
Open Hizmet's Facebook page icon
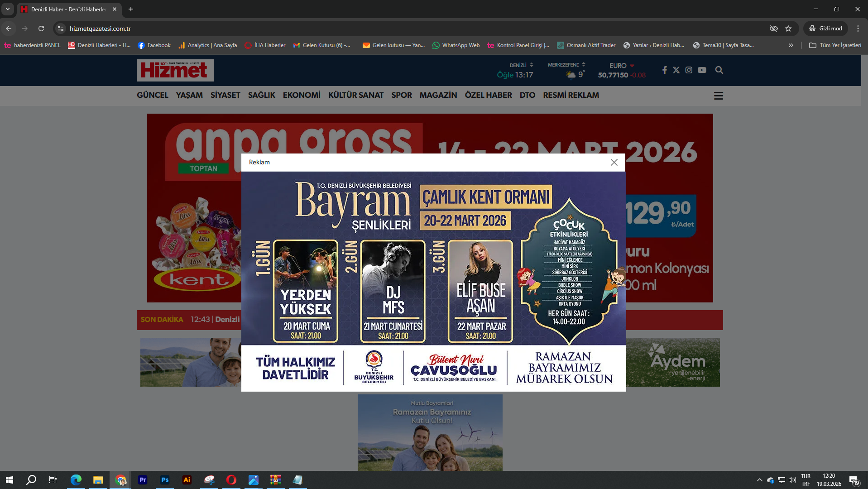664,70
